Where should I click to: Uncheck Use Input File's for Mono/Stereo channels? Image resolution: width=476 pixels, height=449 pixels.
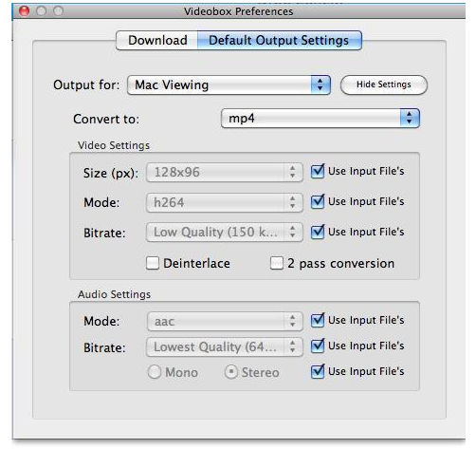[318, 371]
